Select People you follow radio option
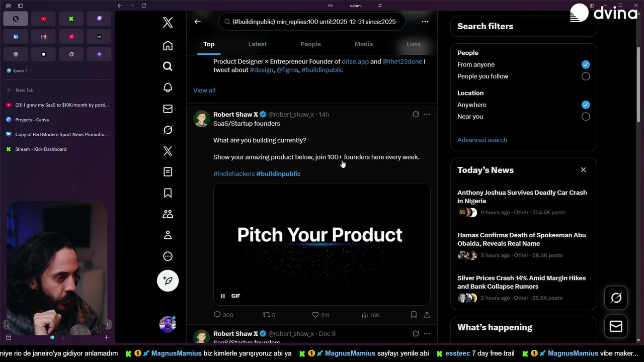The height and width of the screenshot is (362, 644). click(586, 76)
